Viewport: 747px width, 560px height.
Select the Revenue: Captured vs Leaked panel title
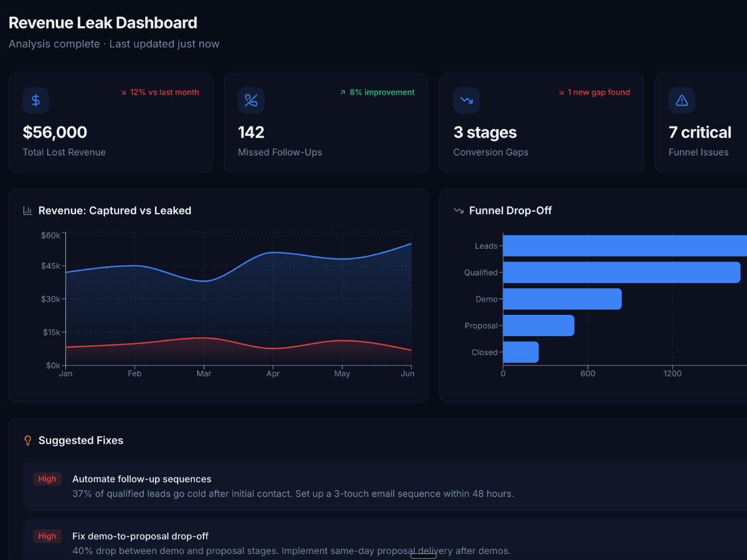pyautogui.click(x=115, y=210)
